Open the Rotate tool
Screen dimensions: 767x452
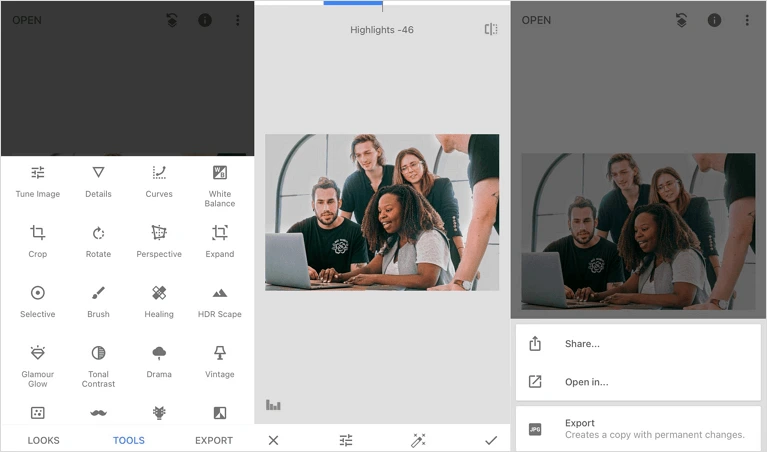(x=98, y=241)
